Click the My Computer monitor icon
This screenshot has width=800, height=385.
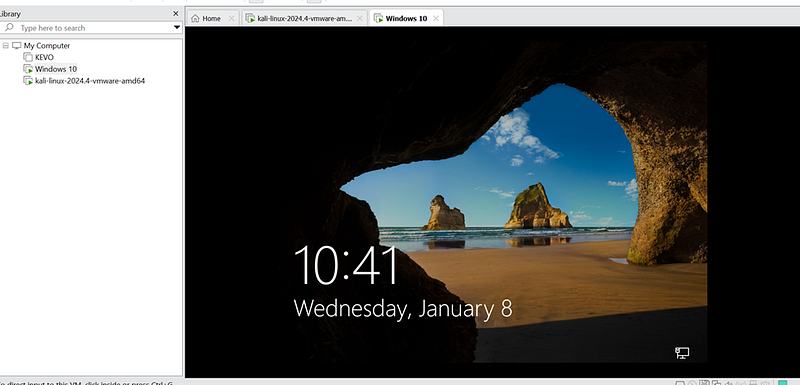pos(16,45)
